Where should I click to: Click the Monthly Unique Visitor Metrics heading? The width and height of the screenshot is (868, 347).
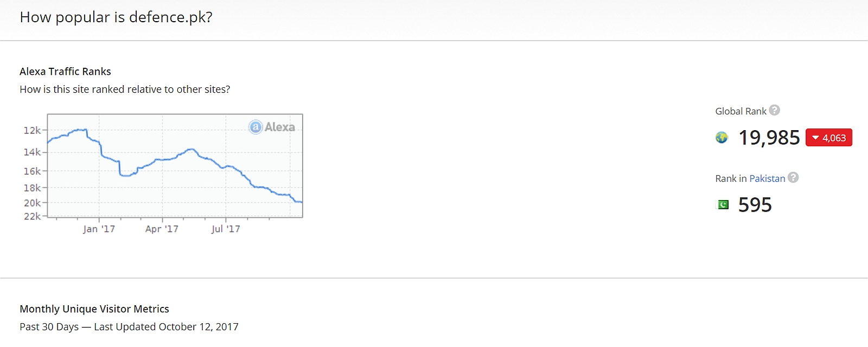click(x=94, y=309)
